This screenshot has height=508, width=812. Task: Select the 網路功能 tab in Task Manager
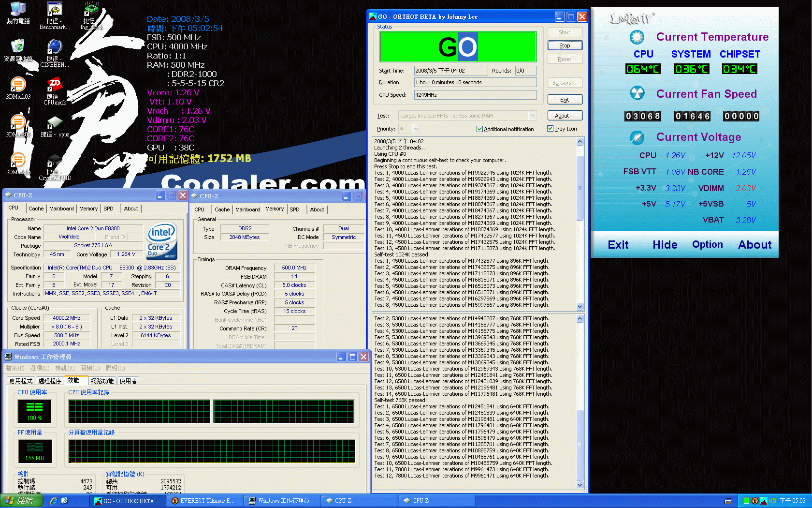pyautogui.click(x=102, y=381)
